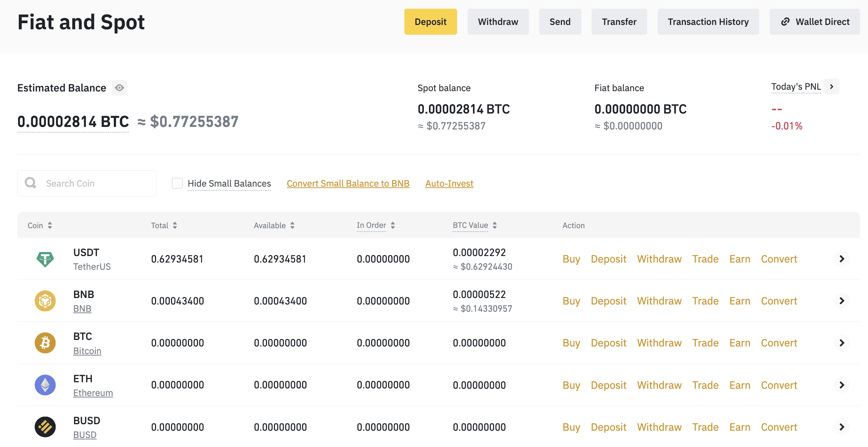Click Convert in the USDT row
The height and width of the screenshot is (447, 868).
coord(779,259)
